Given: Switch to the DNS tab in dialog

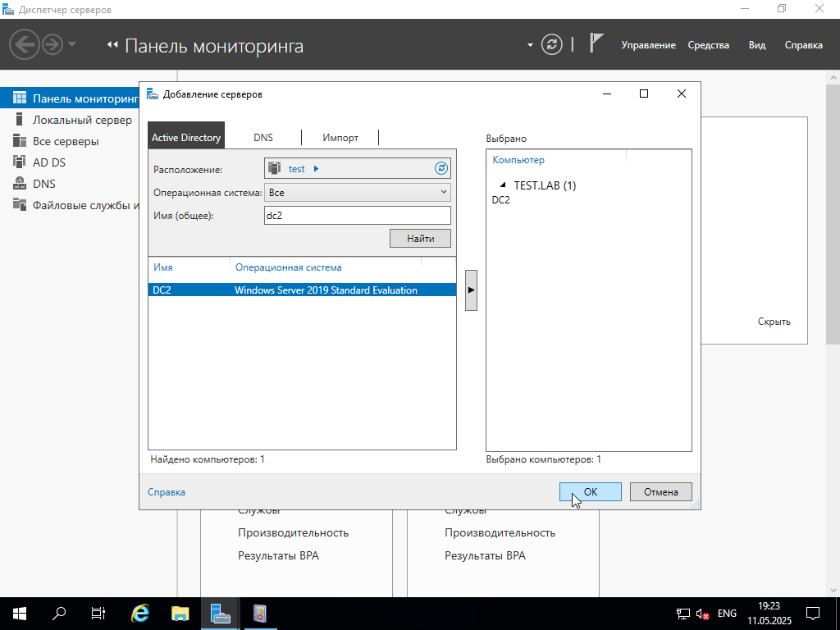Looking at the screenshot, I should point(263,137).
